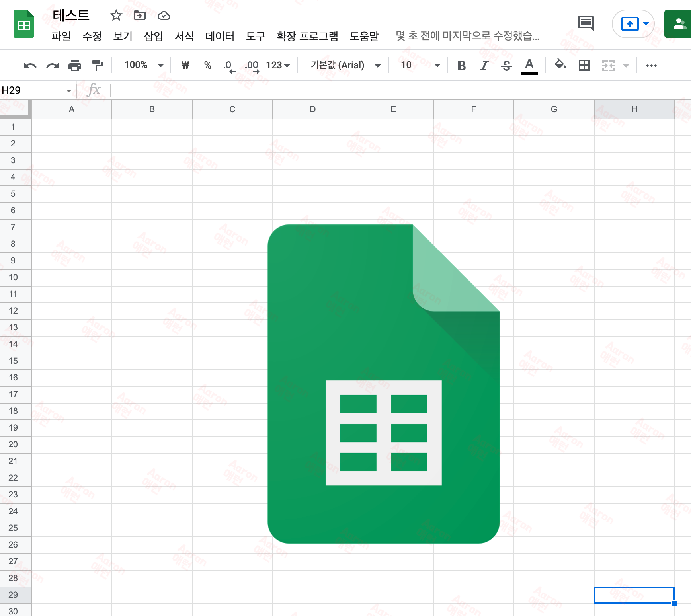The width and height of the screenshot is (691, 616).
Task: Open the 123 number format dropdown
Action: [278, 65]
